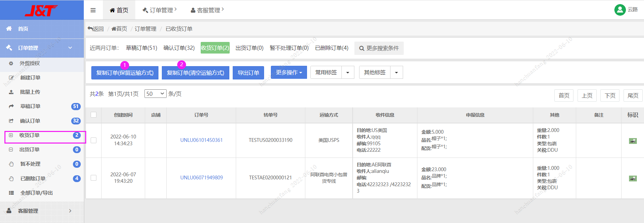Select the 暂不处理订单(0) filter tab

[289, 48]
